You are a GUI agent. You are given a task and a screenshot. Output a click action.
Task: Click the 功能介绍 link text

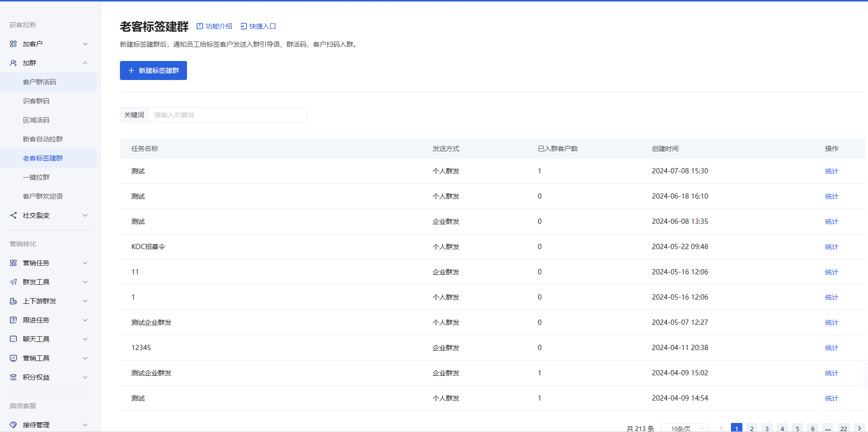219,26
